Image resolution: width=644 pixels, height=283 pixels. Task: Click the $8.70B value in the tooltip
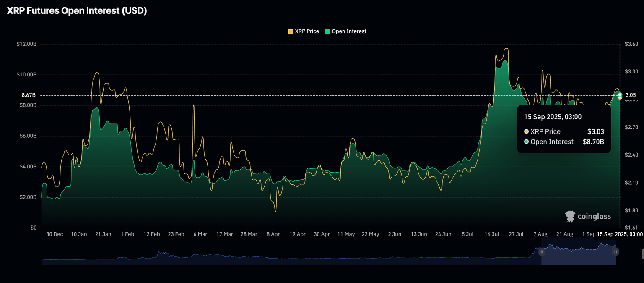click(593, 142)
